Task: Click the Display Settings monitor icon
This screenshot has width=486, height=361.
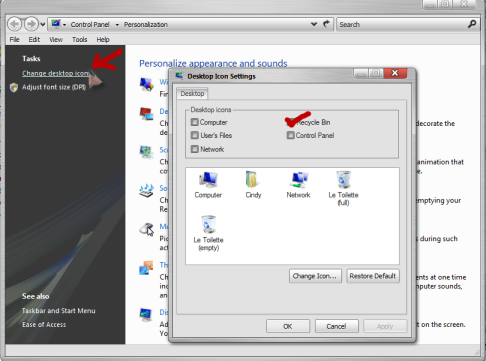Action: point(146,315)
